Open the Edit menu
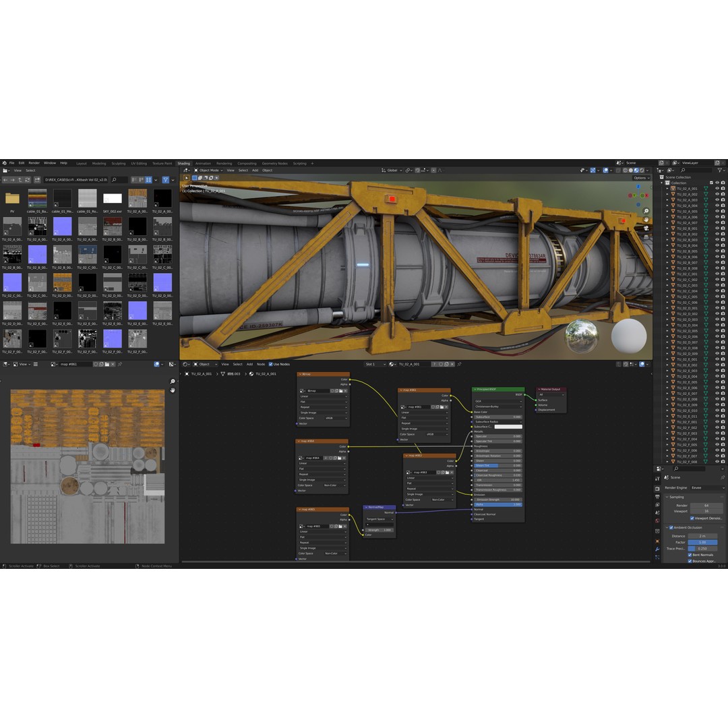This screenshot has height=728, width=728. pyautogui.click(x=22, y=163)
